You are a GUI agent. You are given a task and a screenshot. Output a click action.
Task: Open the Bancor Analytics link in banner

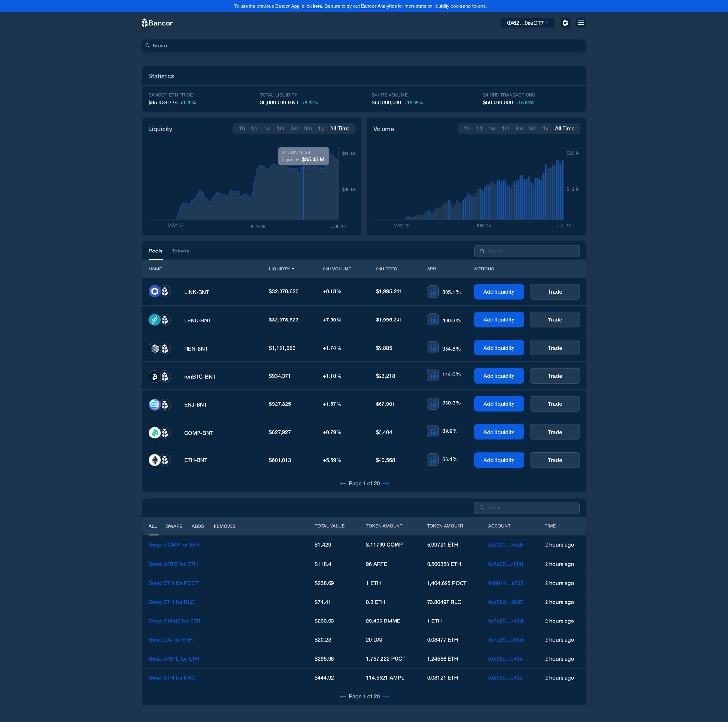click(x=379, y=6)
